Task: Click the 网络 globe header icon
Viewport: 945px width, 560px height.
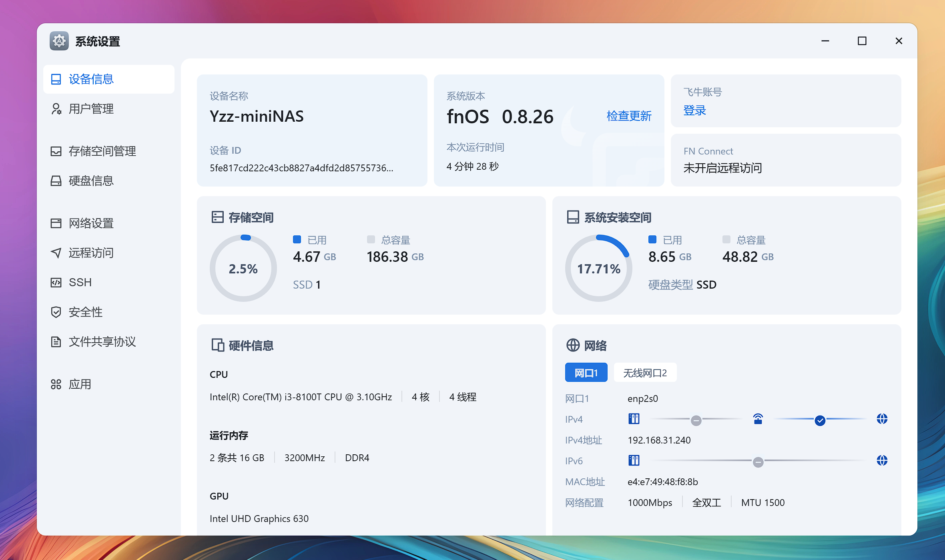Action: click(573, 345)
